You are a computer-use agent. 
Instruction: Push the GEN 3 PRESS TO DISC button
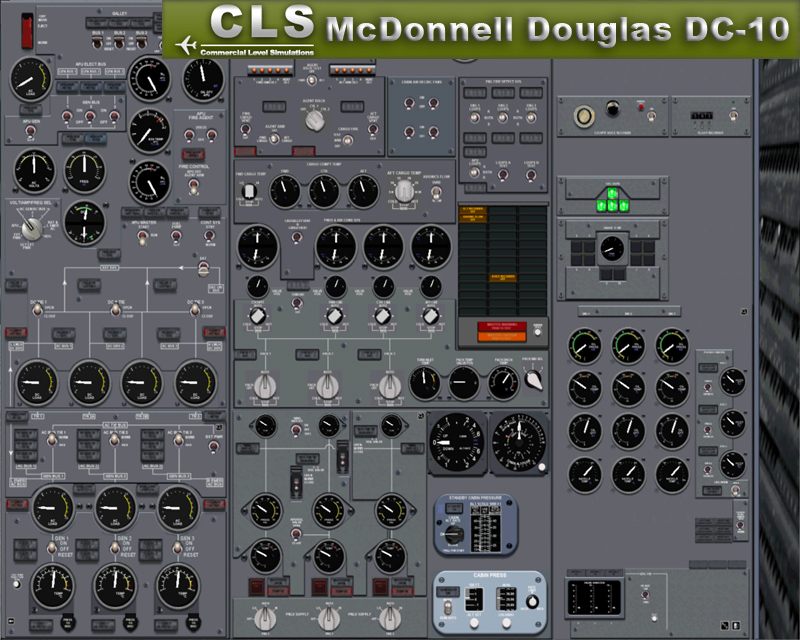[x=192, y=623]
